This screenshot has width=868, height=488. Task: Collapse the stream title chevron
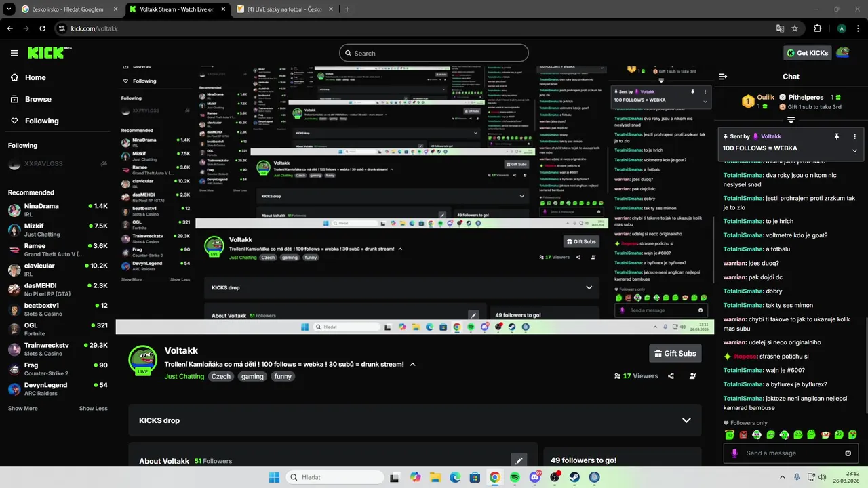pos(412,364)
